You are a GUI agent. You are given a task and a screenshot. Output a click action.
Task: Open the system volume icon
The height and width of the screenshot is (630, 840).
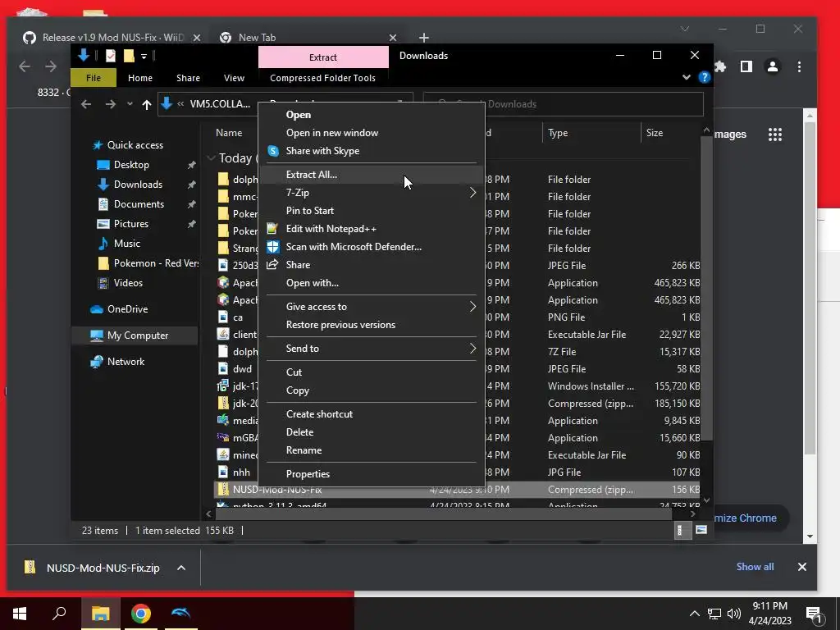point(734,614)
